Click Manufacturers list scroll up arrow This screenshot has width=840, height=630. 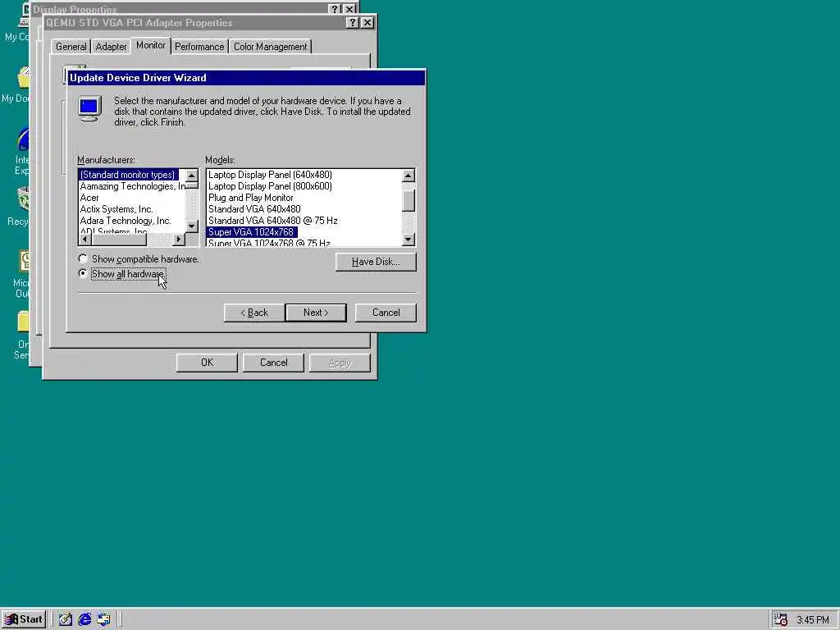click(x=192, y=176)
